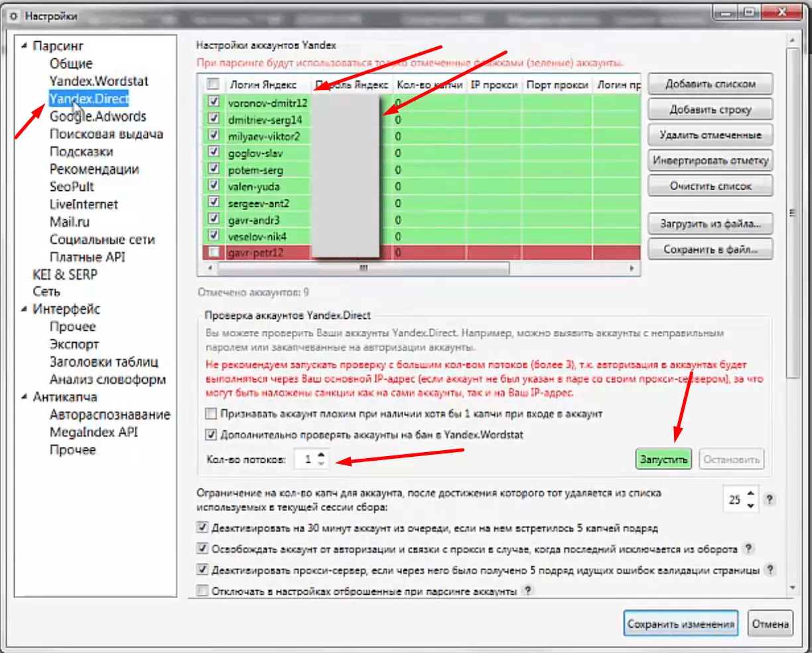The image size is (812, 653).
Task: Toggle 'Деактивировать на 30 минут аккаунт' checkbox
Action: coord(202,528)
